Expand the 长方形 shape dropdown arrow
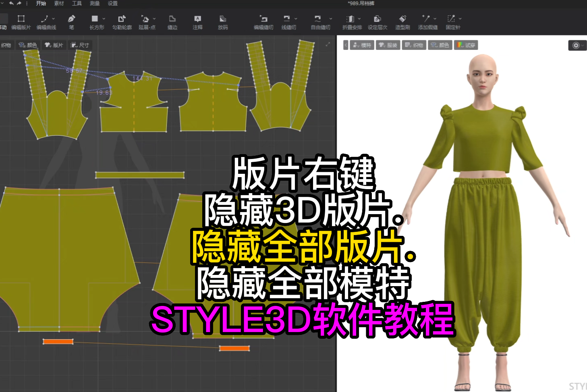Screen dimensions: 587x392 coord(104,19)
